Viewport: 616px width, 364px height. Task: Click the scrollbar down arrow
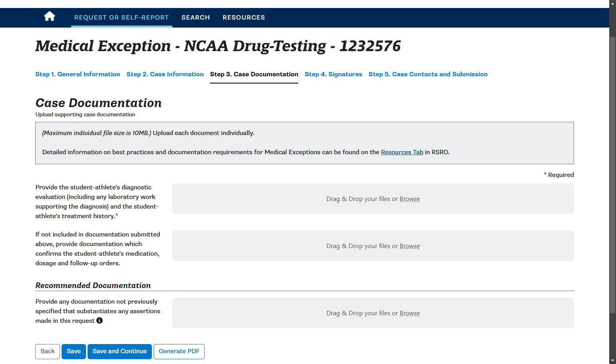(612, 360)
